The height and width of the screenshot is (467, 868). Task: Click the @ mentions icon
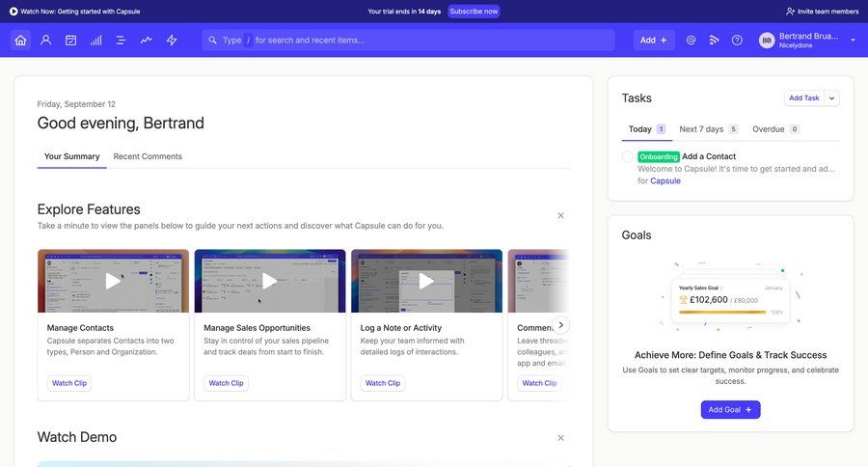pos(691,41)
